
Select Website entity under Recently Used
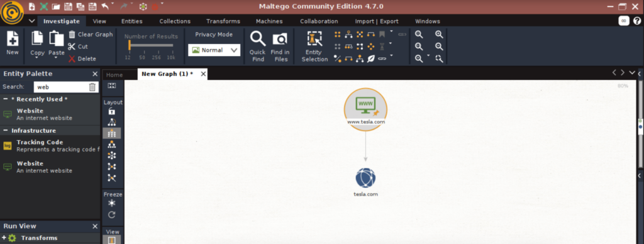tap(50, 114)
